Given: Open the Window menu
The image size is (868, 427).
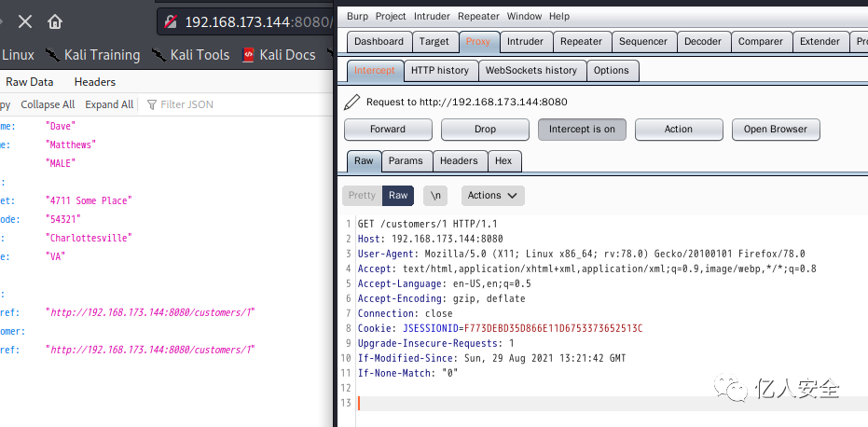Looking at the screenshot, I should click(x=525, y=17).
